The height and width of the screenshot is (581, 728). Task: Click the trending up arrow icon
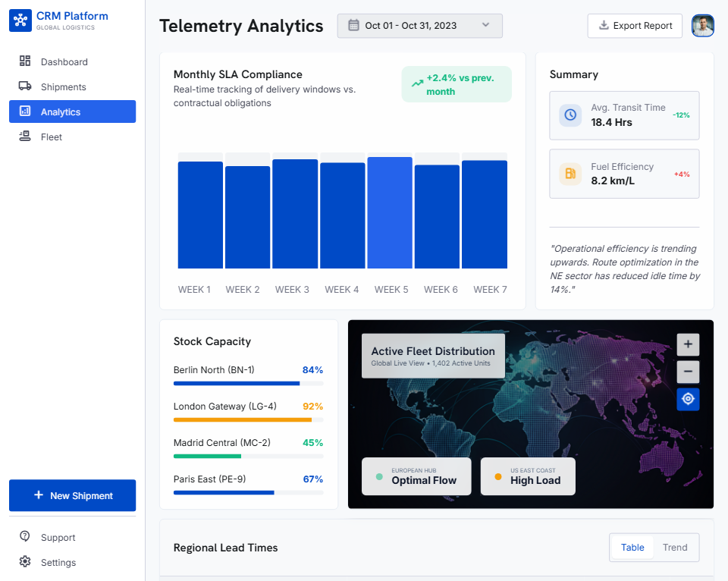click(x=417, y=83)
